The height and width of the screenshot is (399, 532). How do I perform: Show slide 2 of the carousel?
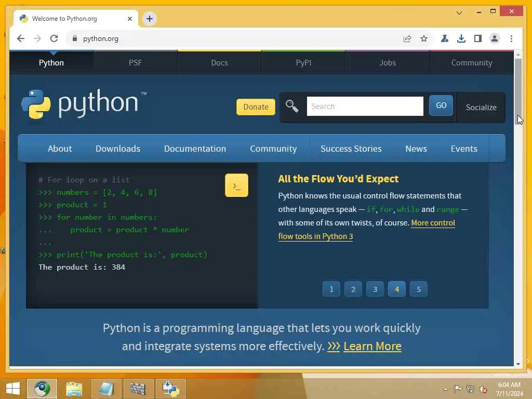click(x=353, y=289)
